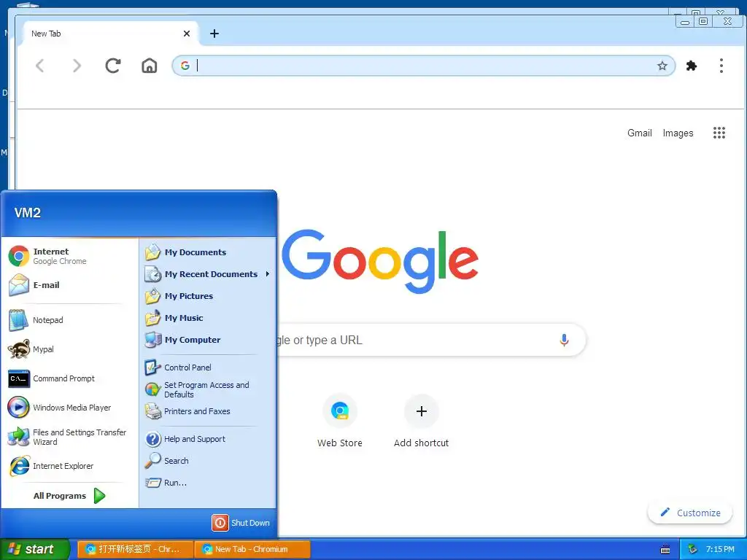Customize the new tab page
The width and height of the screenshot is (747, 560).
coord(690,513)
